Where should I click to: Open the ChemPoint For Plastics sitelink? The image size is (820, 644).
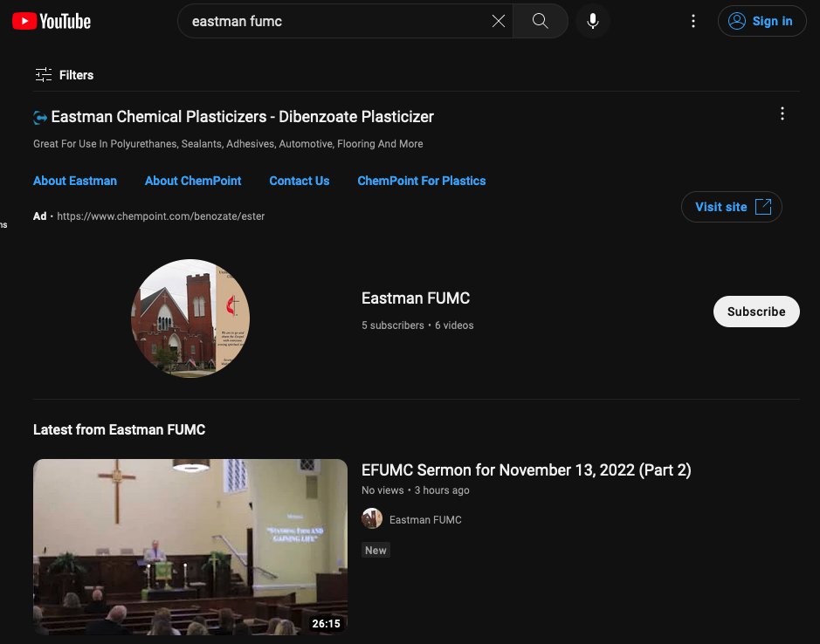(421, 181)
